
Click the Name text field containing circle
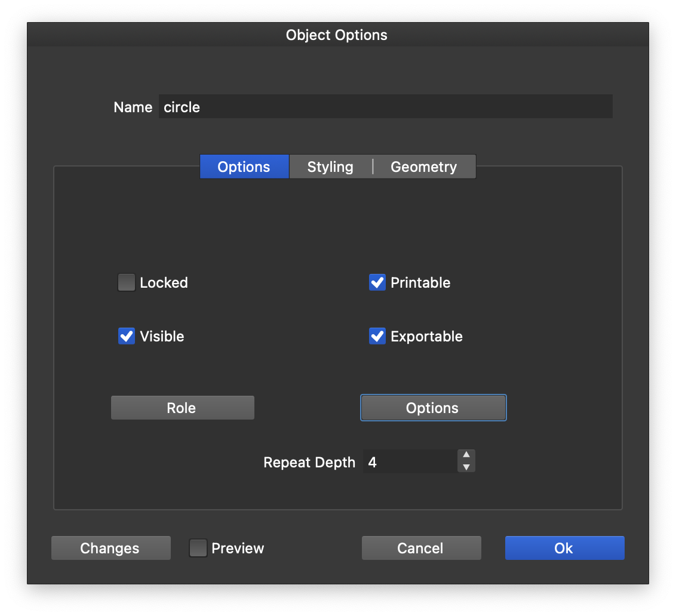coord(385,107)
